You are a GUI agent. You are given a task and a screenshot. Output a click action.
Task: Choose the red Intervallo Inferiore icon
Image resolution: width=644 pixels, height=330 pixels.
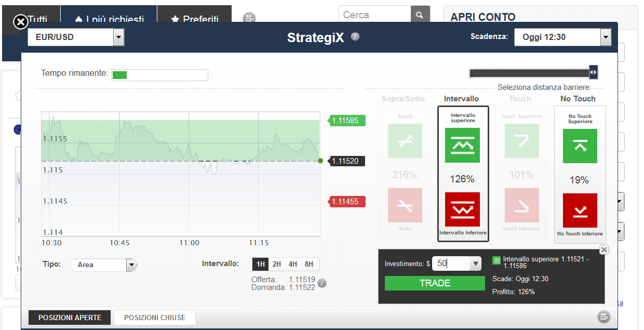click(462, 209)
